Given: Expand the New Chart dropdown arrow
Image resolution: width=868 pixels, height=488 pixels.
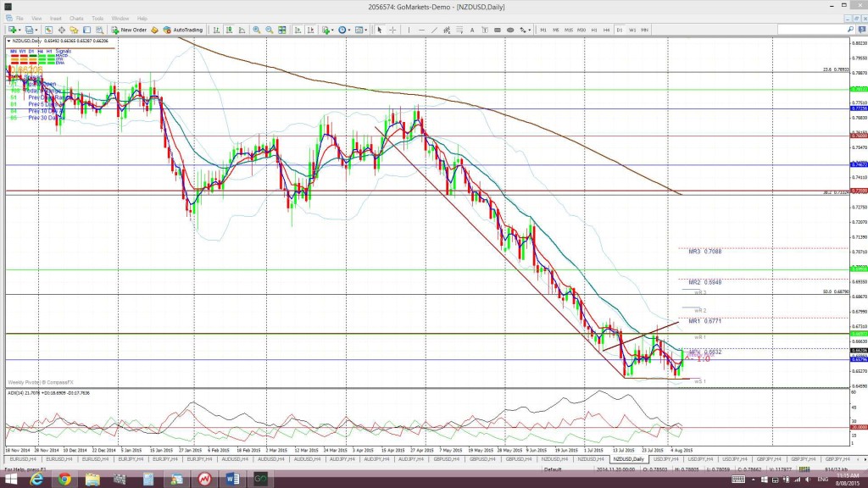Looking at the screenshot, I should point(19,30).
